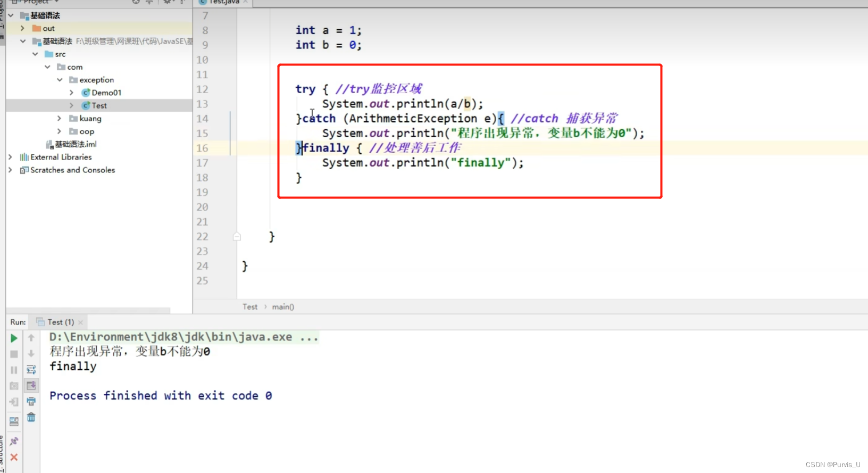Click 'System.out.println(a/b);' code line
Screen dimensions: 868x473
(x=403, y=104)
